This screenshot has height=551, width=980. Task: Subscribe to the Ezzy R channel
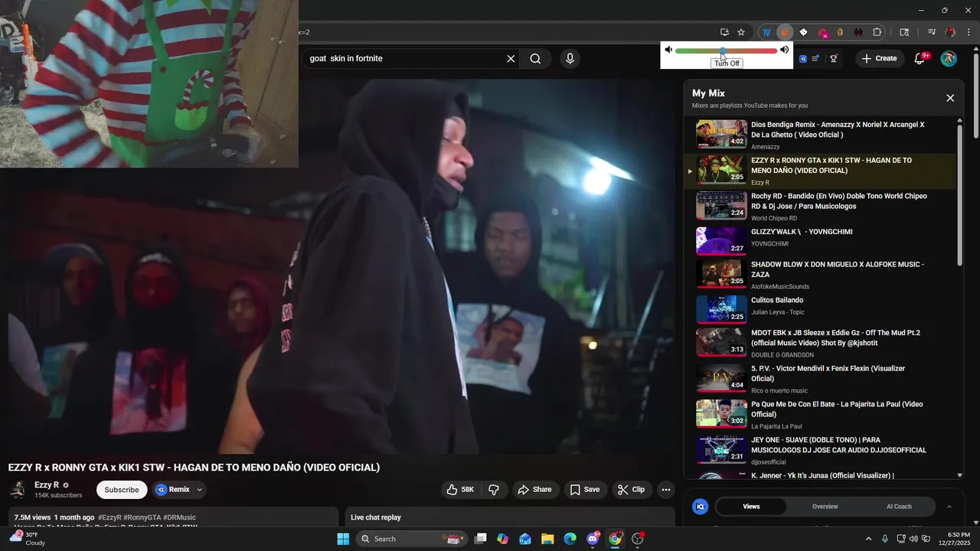(x=122, y=490)
